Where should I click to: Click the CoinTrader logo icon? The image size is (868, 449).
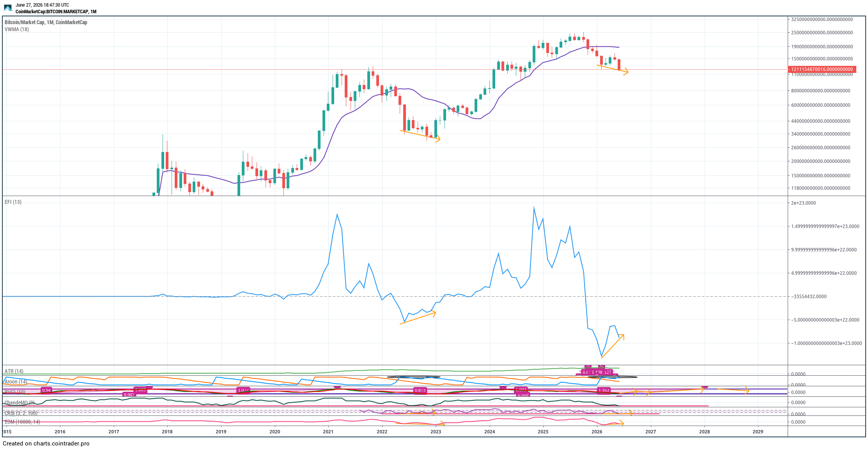[x=8, y=8]
